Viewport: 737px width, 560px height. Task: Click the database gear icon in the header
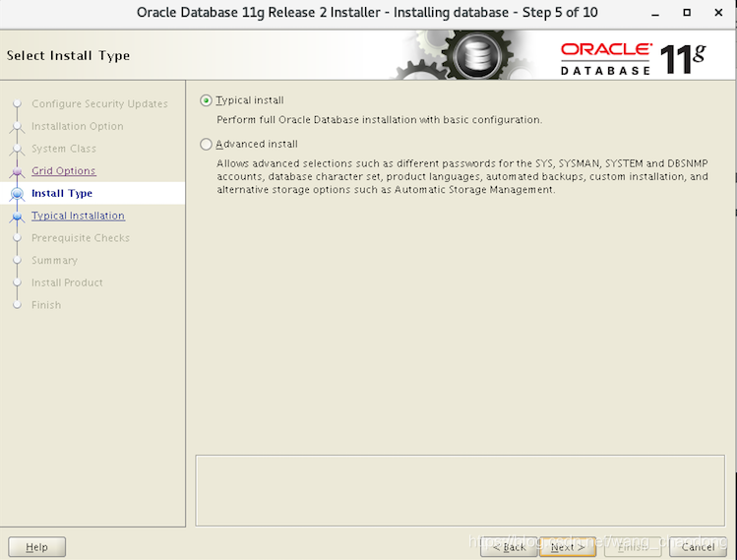pos(477,55)
